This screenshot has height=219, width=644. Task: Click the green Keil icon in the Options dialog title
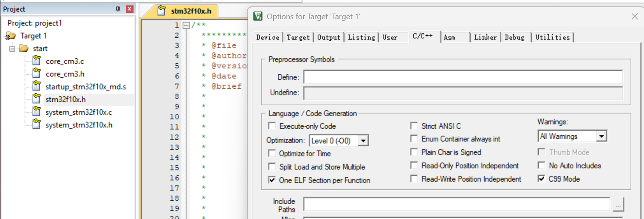point(258,16)
